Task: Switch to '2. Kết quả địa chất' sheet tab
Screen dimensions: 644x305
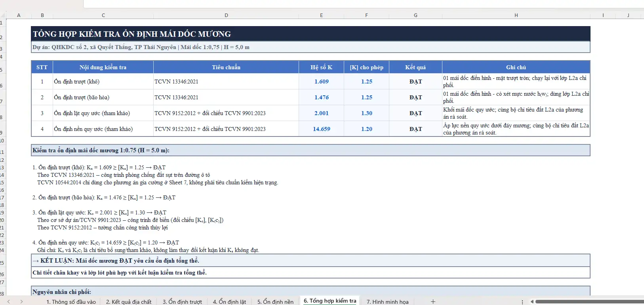Action: tap(129, 302)
